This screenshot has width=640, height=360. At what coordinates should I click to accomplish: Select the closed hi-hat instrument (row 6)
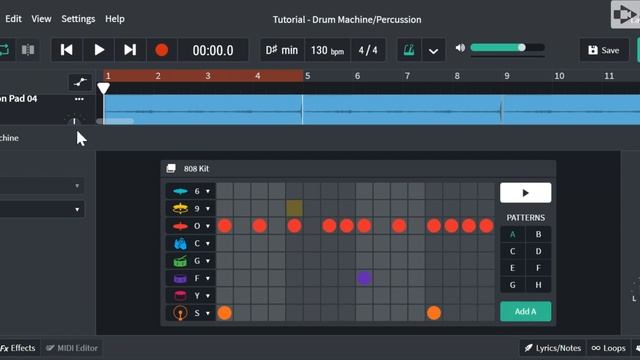click(180, 191)
